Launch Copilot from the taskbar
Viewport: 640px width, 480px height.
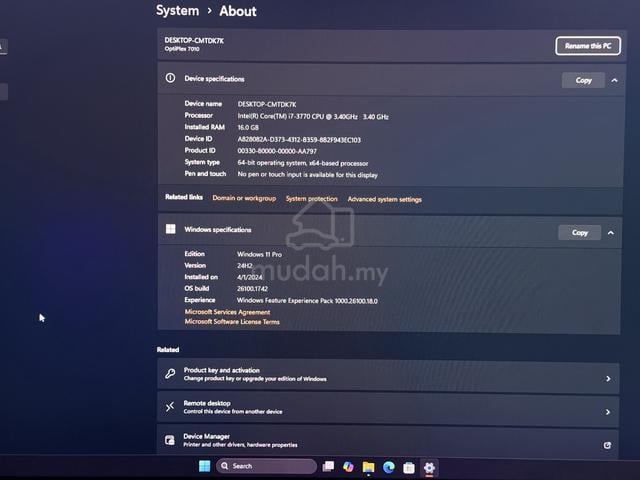pos(348,466)
